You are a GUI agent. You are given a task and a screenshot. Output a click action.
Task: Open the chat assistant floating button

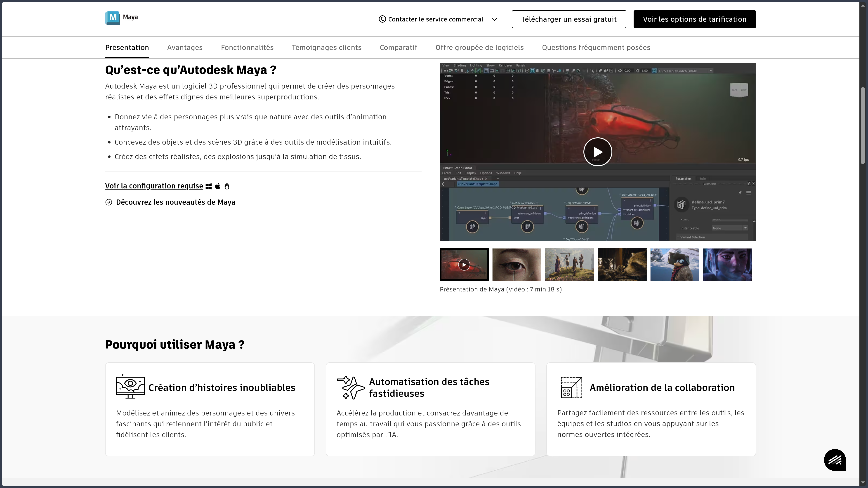tap(835, 460)
